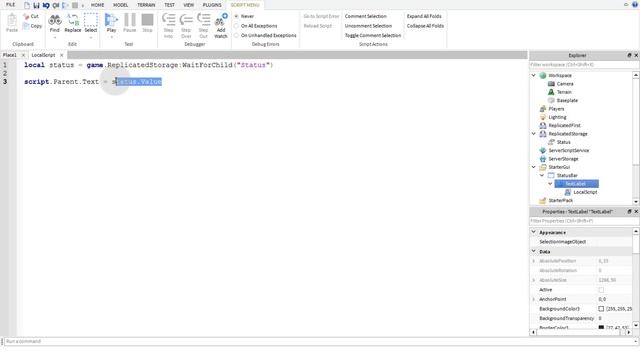Click Comment Selection
The image size is (640, 360).
(x=365, y=16)
